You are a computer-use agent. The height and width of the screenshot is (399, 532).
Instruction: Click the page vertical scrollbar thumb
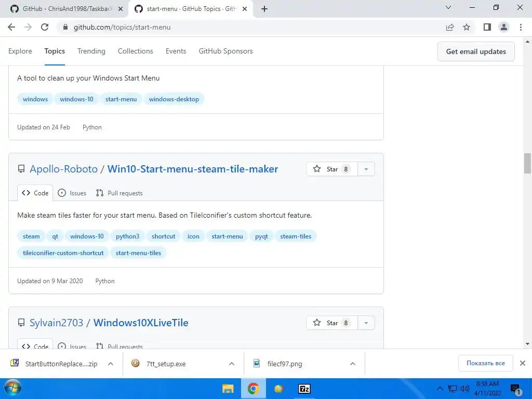(527, 163)
